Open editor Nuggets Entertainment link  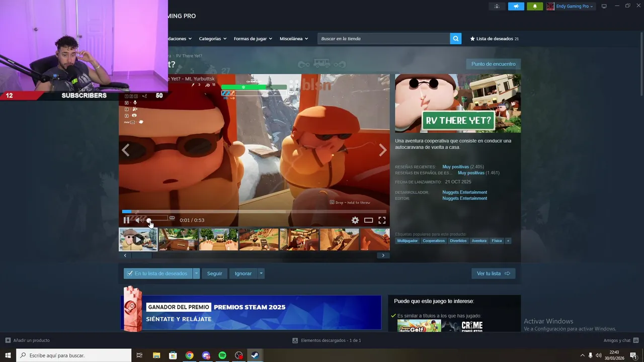pos(464,198)
